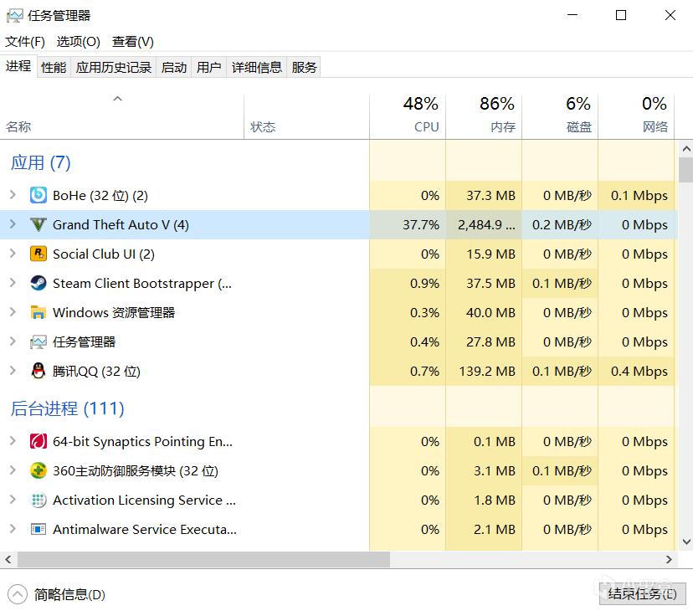Viewport: 693px width, 616px height.
Task: Switch to the 详细信息 tab
Action: [256, 67]
